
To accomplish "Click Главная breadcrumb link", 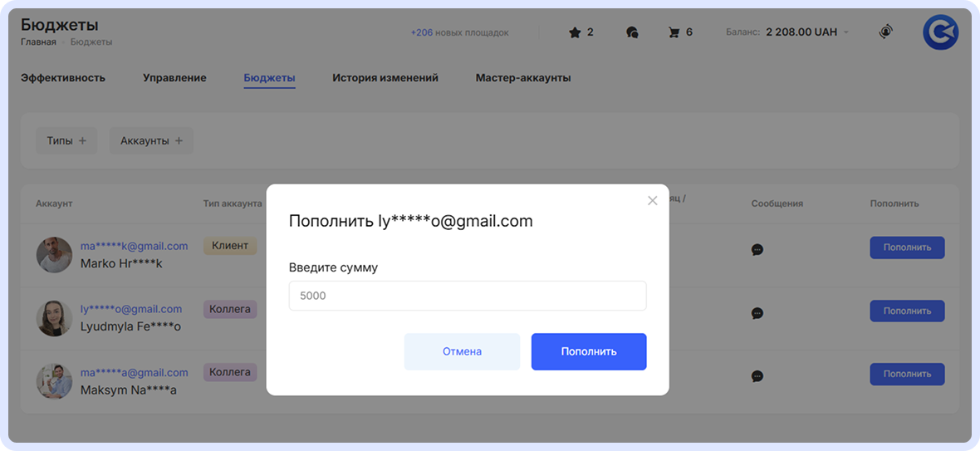I will 38,42.
